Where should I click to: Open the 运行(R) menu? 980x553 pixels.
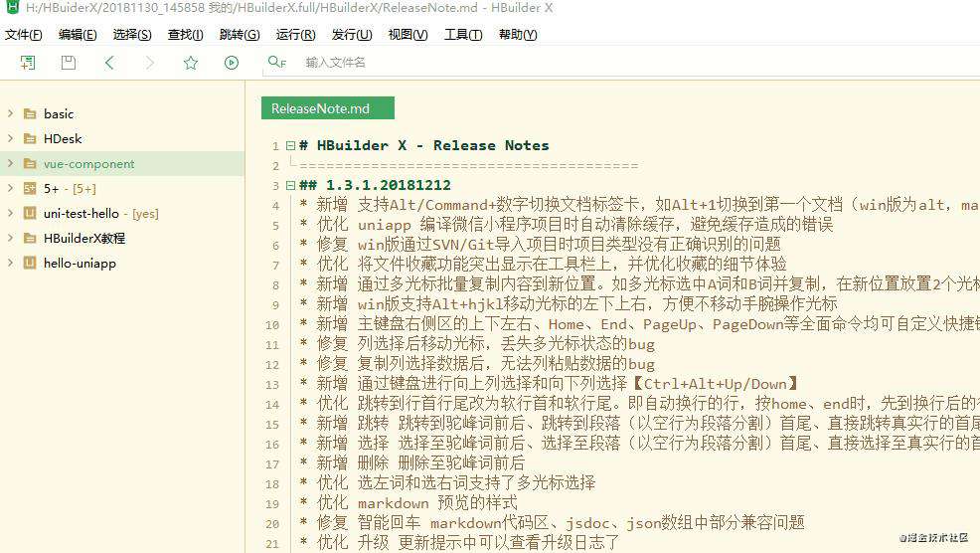295,35
